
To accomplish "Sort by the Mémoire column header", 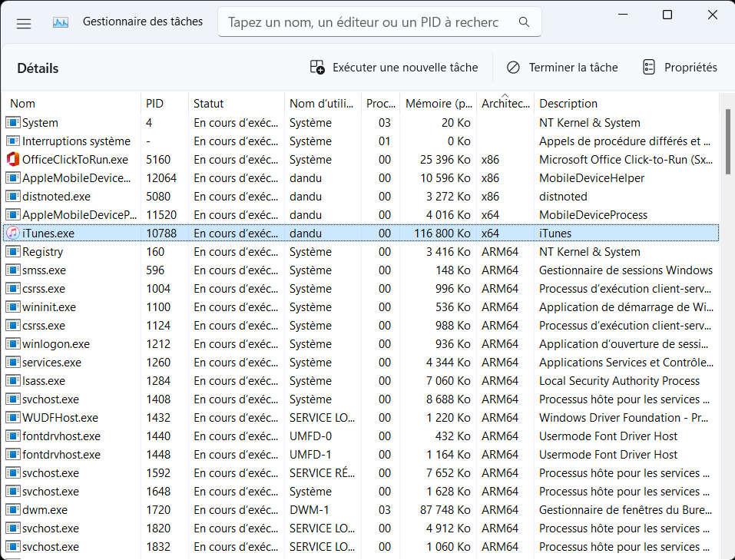I will tap(439, 104).
